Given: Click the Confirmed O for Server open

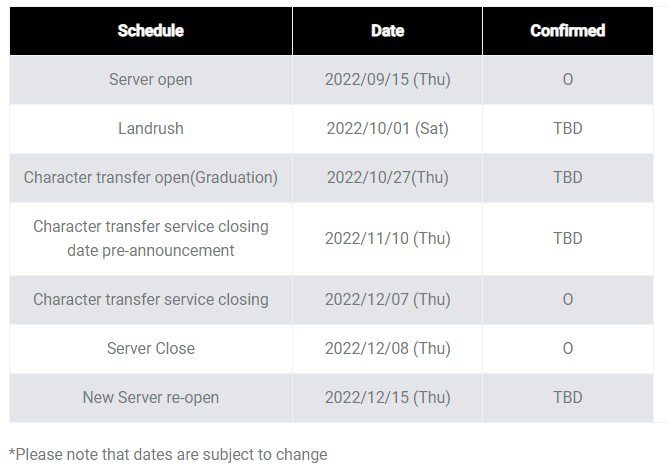Looking at the screenshot, I should click(567, 80).
